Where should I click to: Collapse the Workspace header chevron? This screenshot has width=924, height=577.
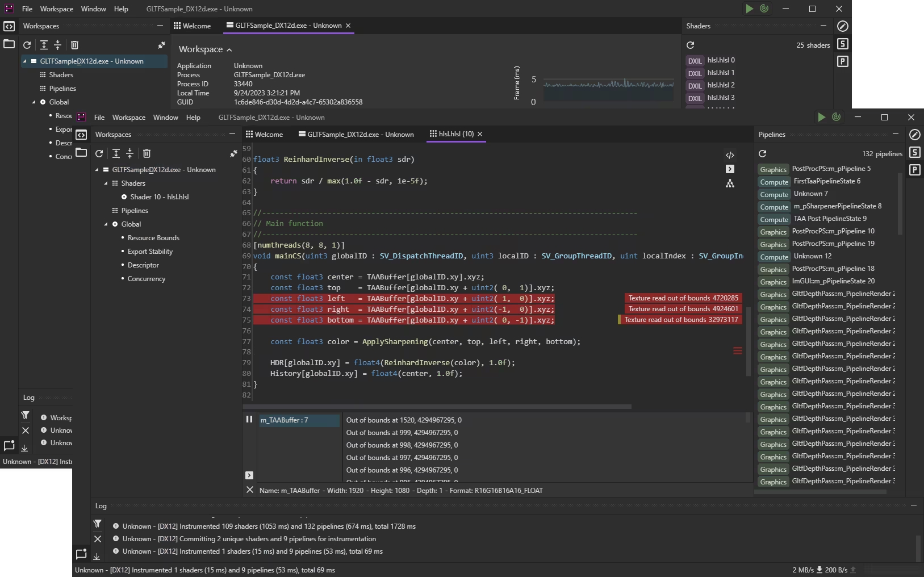pos(229,50)
